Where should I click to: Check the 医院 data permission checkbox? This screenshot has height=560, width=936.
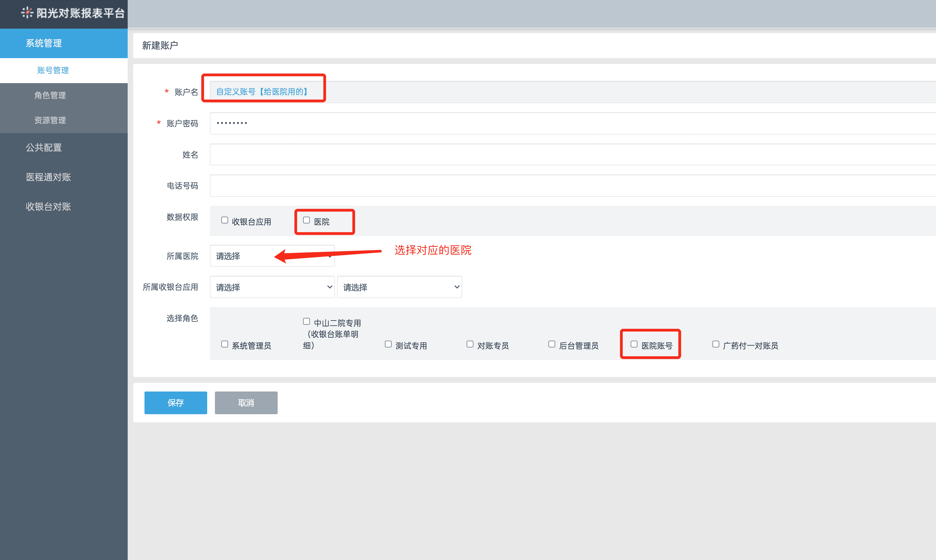pyautogui.click(x=306, y=220)
